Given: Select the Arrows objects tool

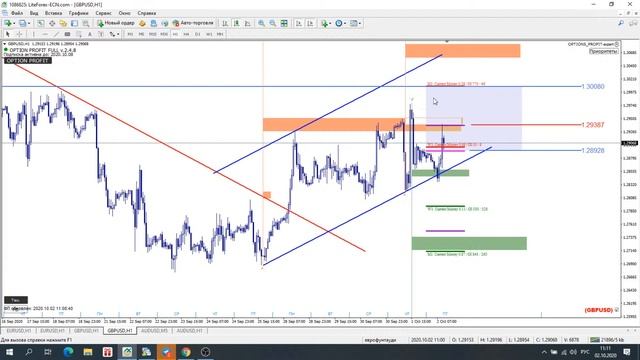Looking at the screenshot, I should click(112, 34).
